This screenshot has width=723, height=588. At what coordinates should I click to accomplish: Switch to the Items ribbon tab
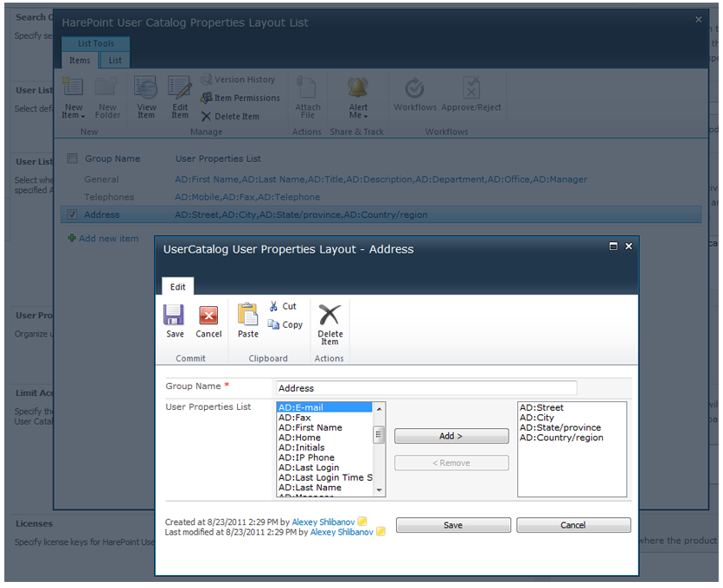(80, 61)
